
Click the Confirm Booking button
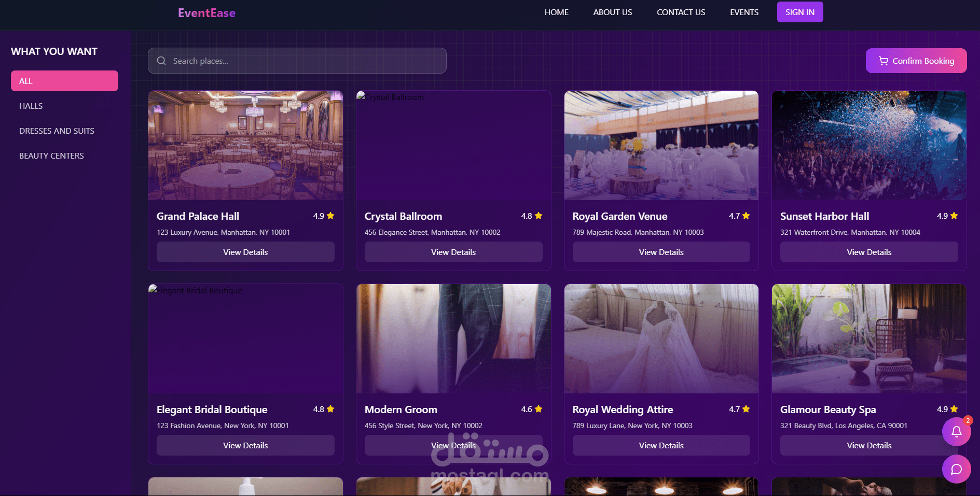(x=916, y=61)
